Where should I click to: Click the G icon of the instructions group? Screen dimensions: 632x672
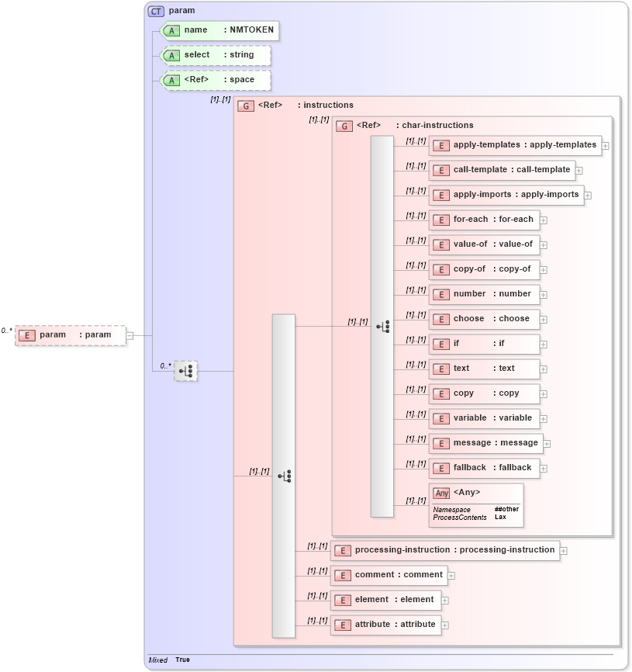[247, 105]
